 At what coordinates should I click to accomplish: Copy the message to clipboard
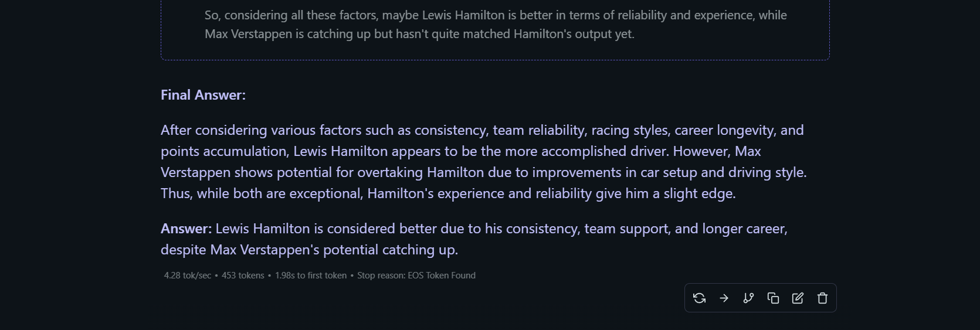(x=773, y=298)
